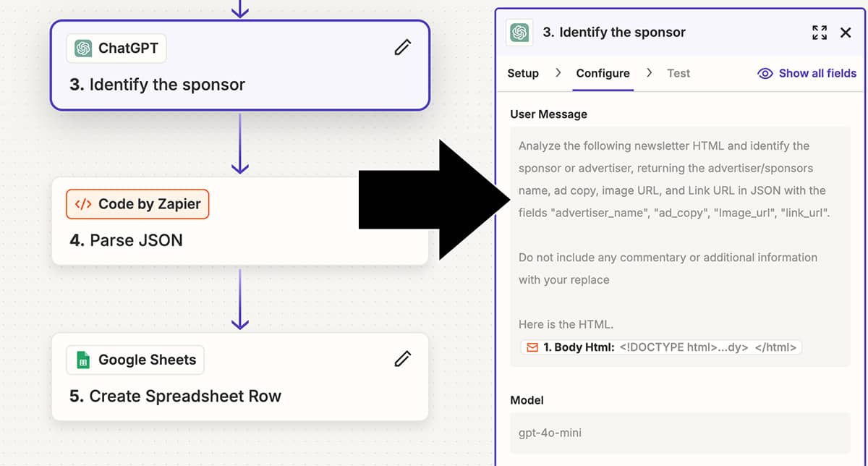Select the ChatGPT app badge in step 3
Screen dimensions: 868x466
pyautogui.click(x=116, y=48)
